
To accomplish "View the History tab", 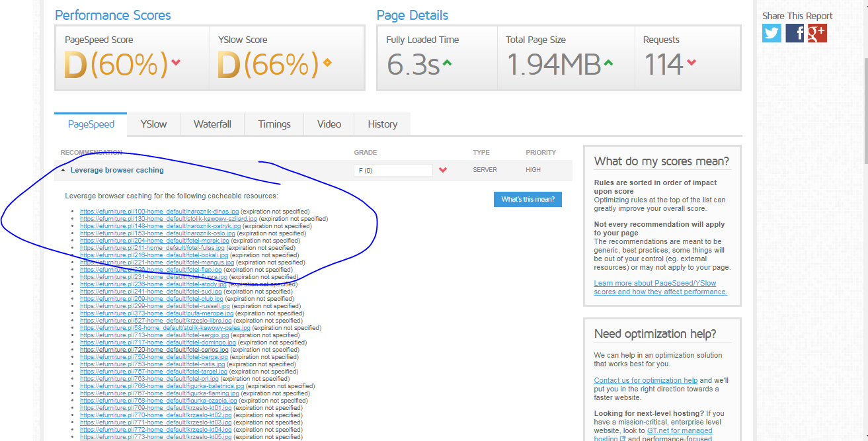I will [383, 124].
